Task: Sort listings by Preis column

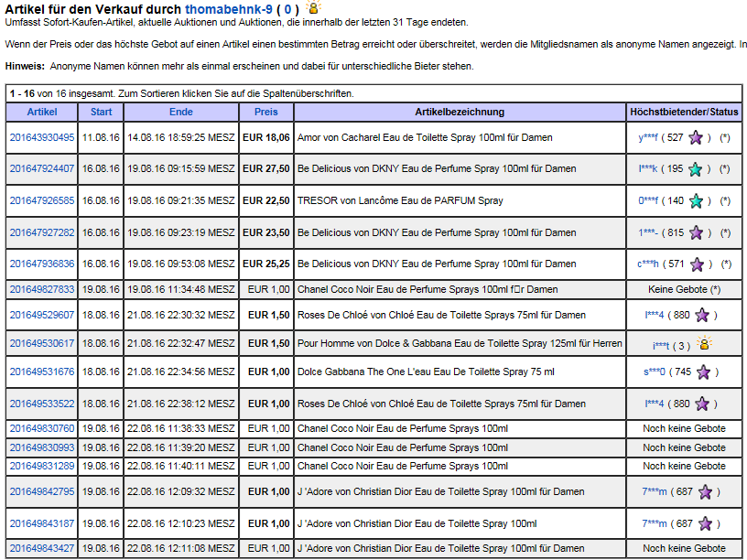Action: [x=265, y=112]
